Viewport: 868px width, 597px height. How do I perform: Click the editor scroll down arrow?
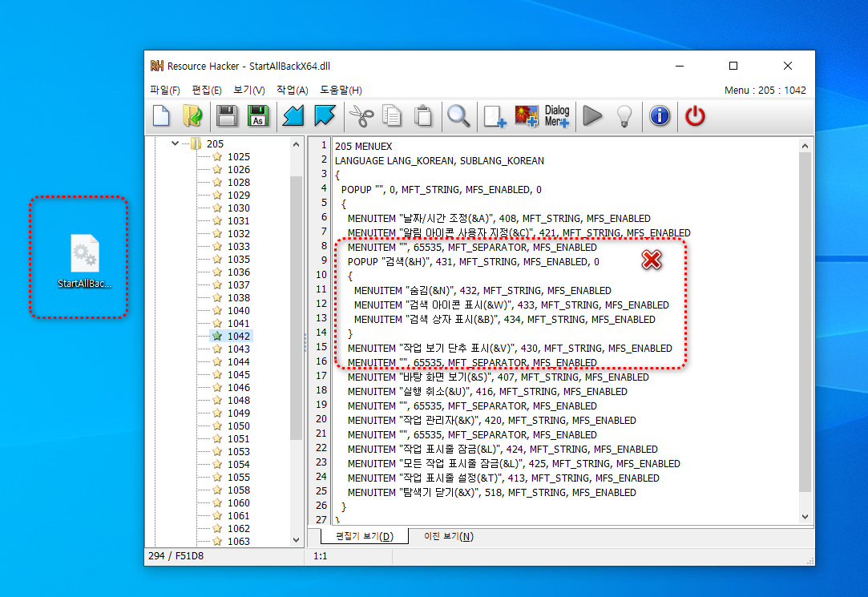click(805, 516)
